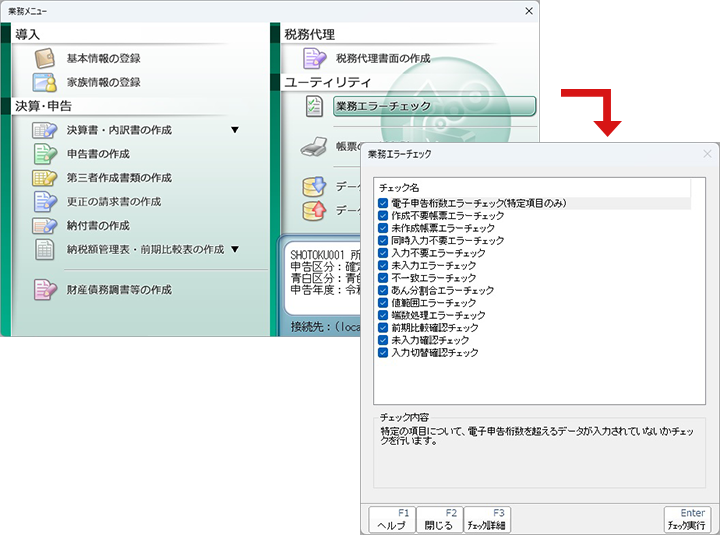Screen dimensions: 720x535
Task: Click the F3 チェック詳細 button
Action: (487, 519)
